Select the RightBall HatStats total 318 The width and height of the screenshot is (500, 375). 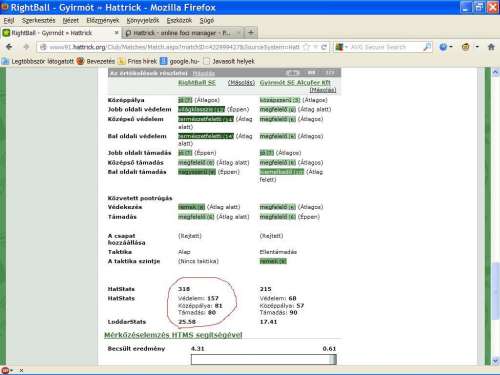click(184, 289)
